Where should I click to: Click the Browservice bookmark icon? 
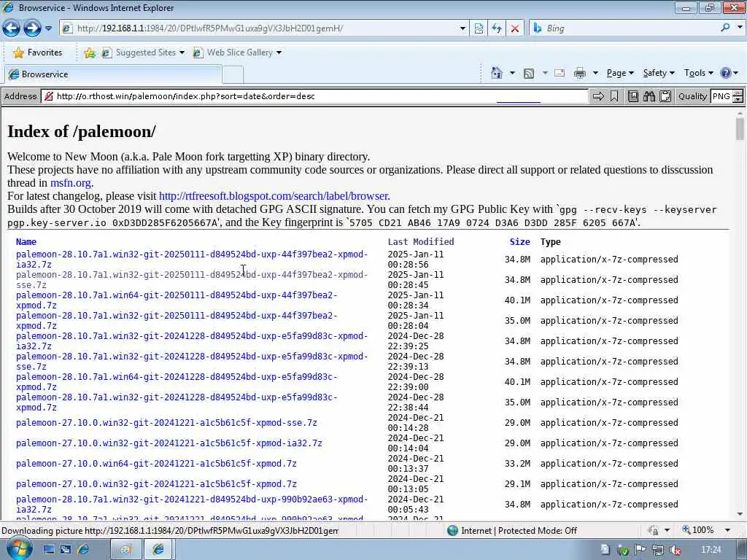click(614, 97)
